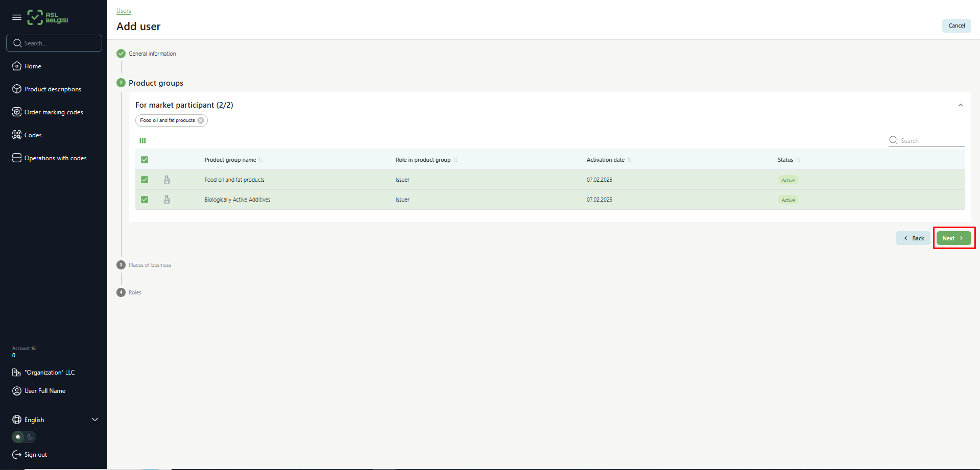Uncheck the Food oil and fat products row

click(145, 180)
